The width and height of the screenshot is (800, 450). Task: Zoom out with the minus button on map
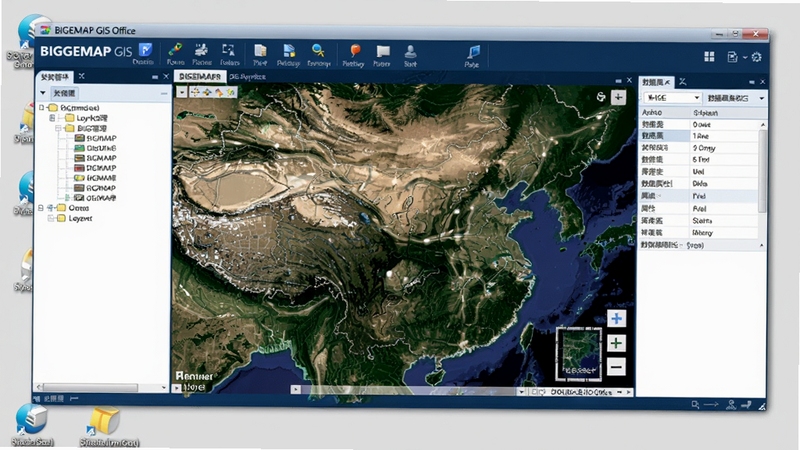(616, 367)
